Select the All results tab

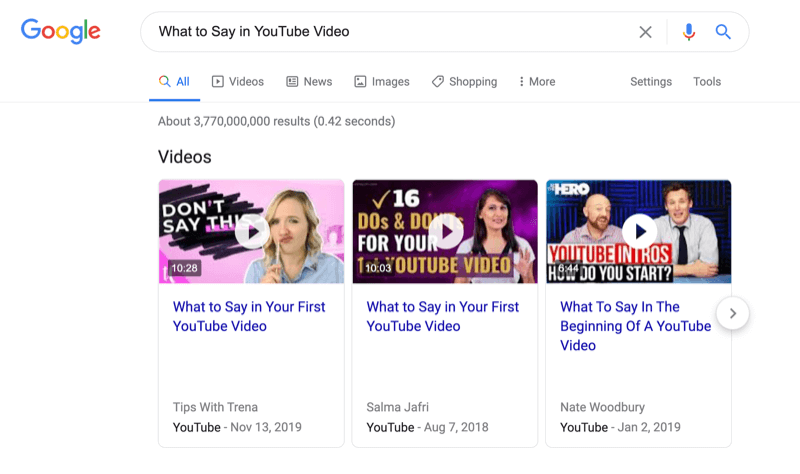pyautogui.click(x=174, y=82)
